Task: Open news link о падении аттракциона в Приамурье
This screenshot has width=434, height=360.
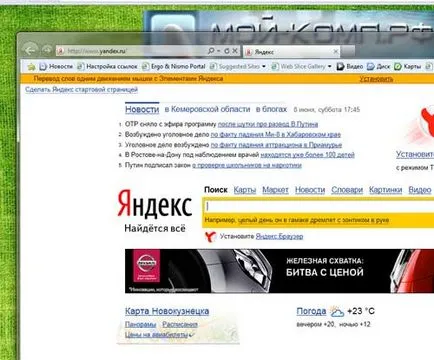Action: pos(276,145)
